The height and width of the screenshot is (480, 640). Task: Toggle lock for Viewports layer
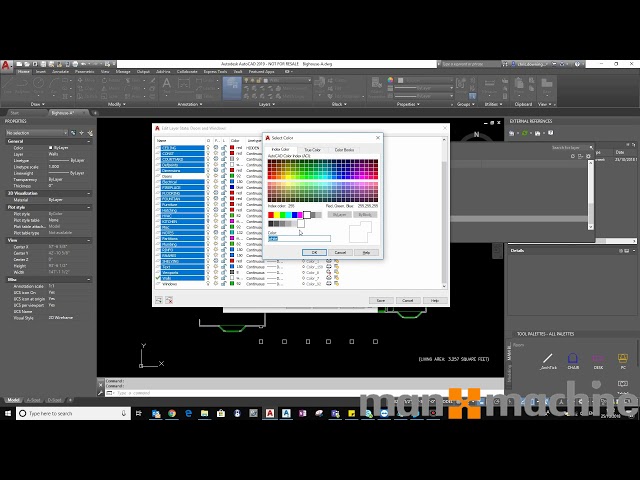click(x=224, y=272)
